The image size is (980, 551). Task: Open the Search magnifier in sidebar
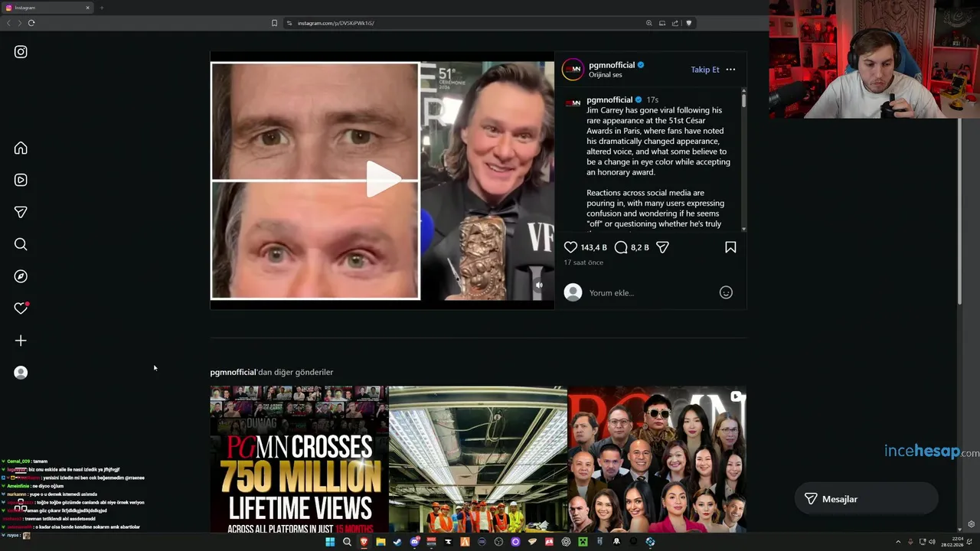click(x=21, y=244)
